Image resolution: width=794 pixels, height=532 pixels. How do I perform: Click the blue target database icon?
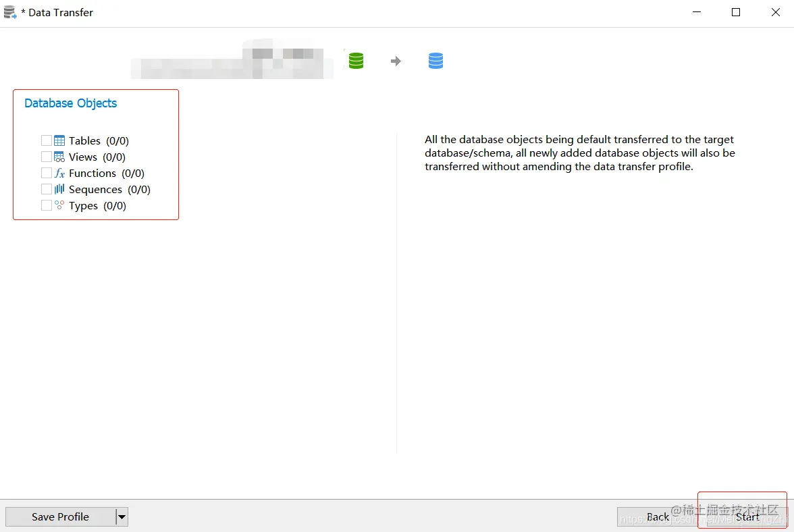(x=435, y=61)
